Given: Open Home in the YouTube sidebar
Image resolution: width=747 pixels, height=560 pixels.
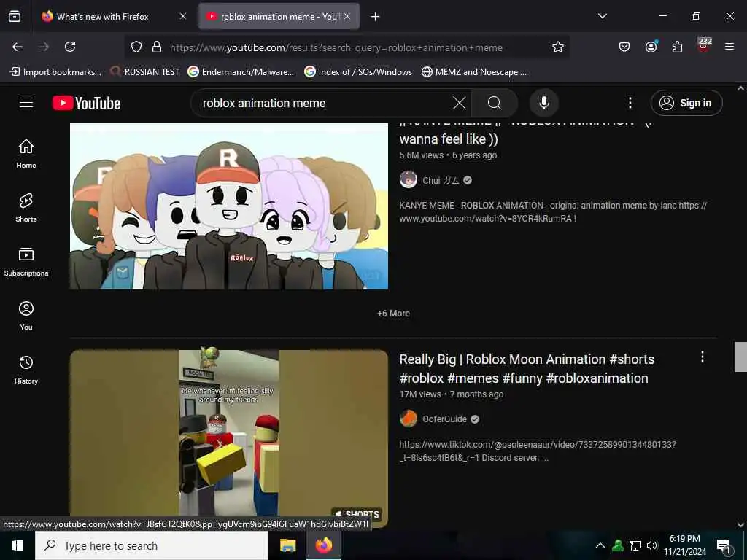Looking at the screenshot, I should click(26, 153).
